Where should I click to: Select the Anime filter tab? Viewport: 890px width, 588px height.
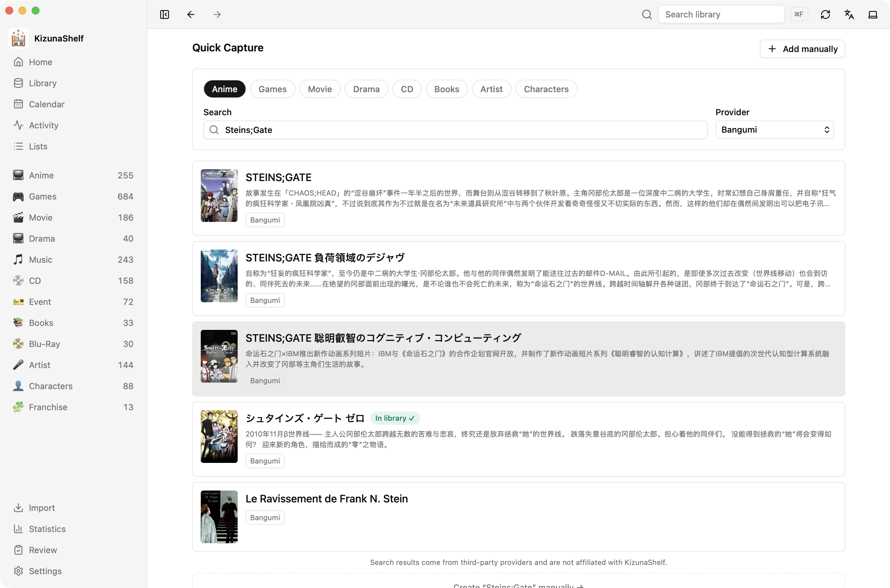point(224,89)
